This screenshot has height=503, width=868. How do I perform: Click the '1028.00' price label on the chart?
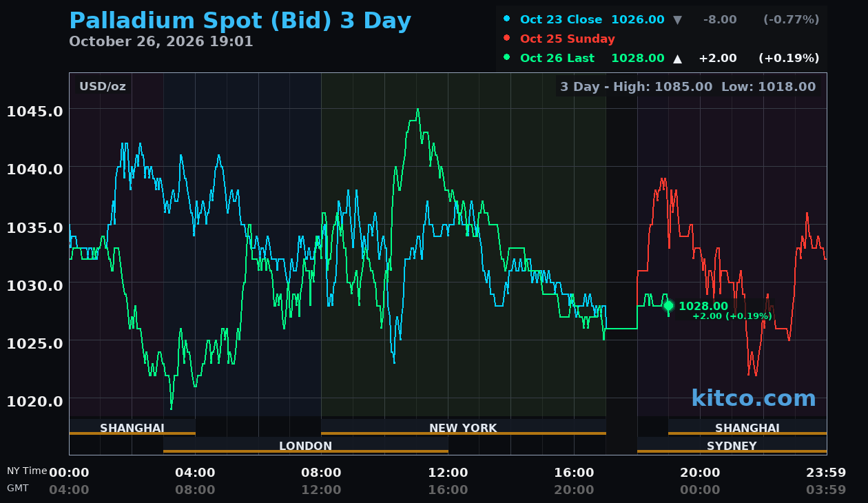click(x=703, y=306)
